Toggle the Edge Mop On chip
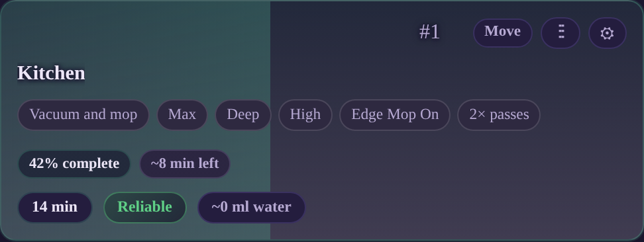 [x=395, y=115]
